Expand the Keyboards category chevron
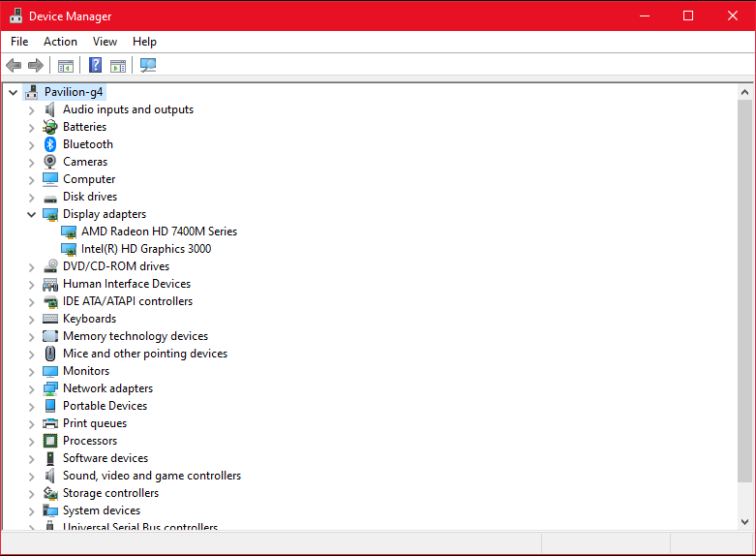The width and height of the screenshot is (756, 556). tap(31, 320)
